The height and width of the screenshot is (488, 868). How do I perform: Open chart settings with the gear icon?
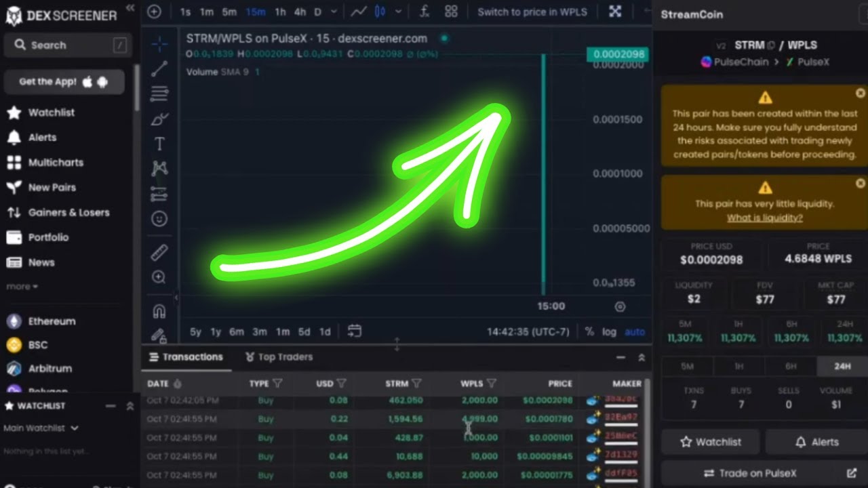point(620,306)
